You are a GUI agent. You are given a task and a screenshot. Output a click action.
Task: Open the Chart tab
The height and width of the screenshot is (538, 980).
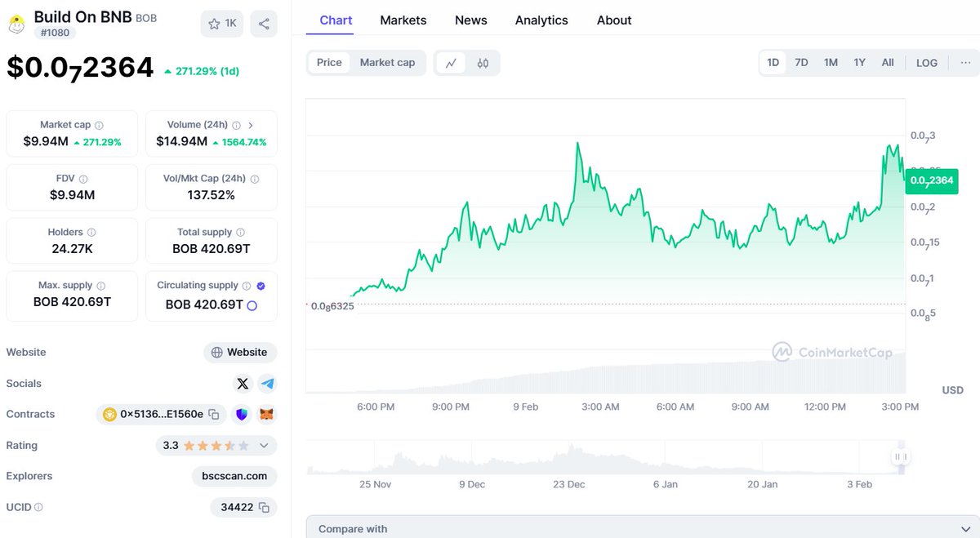(x=336, y=20)
